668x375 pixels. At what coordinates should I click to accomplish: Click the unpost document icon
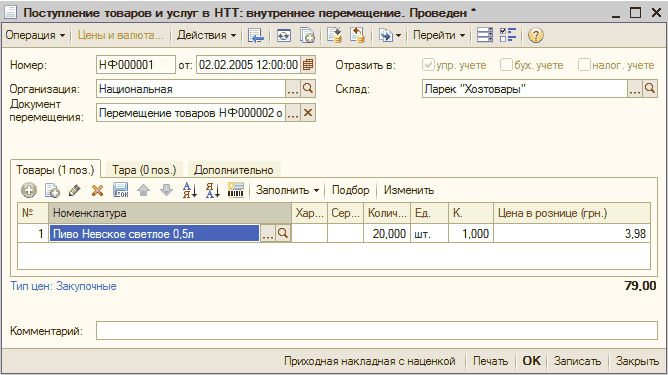357,35
